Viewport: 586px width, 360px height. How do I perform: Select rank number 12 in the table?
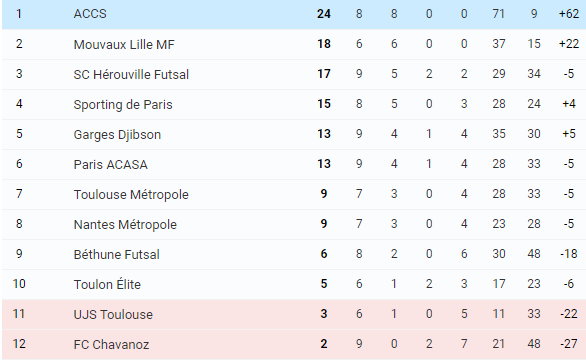(19, 344)
